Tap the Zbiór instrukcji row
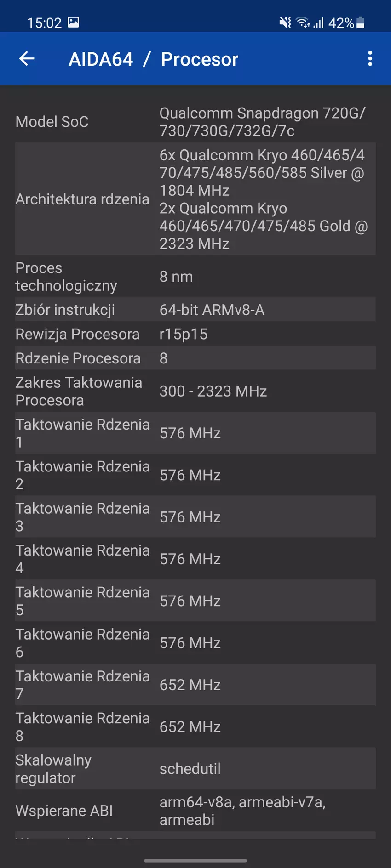Screen dimensions: 391x868 195,310
